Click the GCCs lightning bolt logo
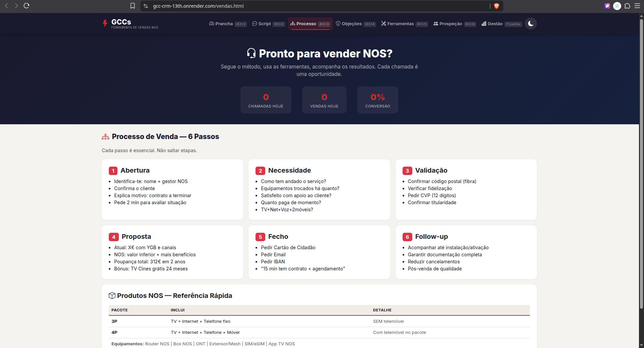Viewport: 644px width, 348px height. point(105,24)
